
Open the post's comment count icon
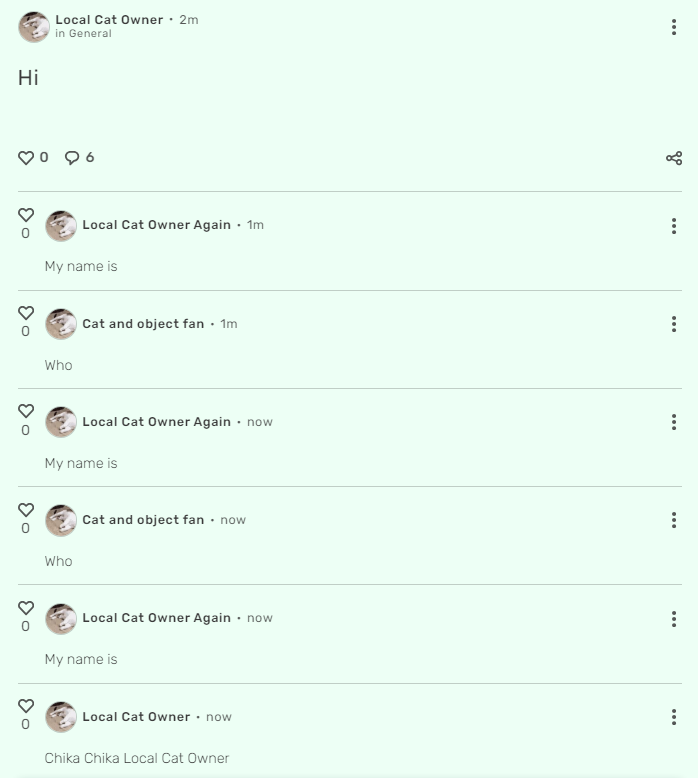[72, 158]
